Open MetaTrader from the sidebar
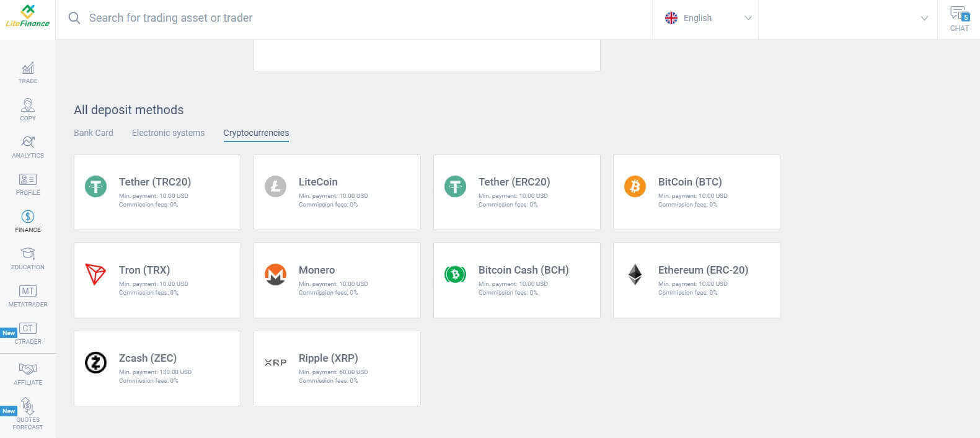Screen dimensions: 980x438 (x=28, y=292)
